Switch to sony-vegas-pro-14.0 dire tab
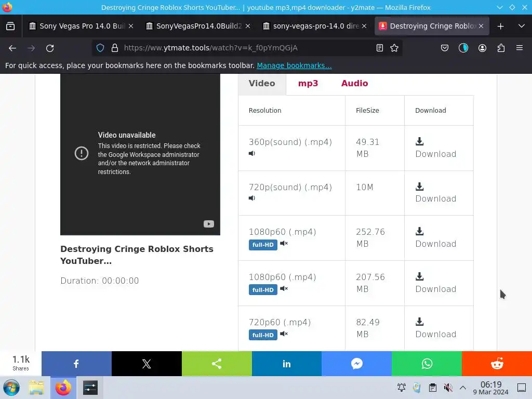The width and height of the screenshot is (532, 399). (315, 26)
